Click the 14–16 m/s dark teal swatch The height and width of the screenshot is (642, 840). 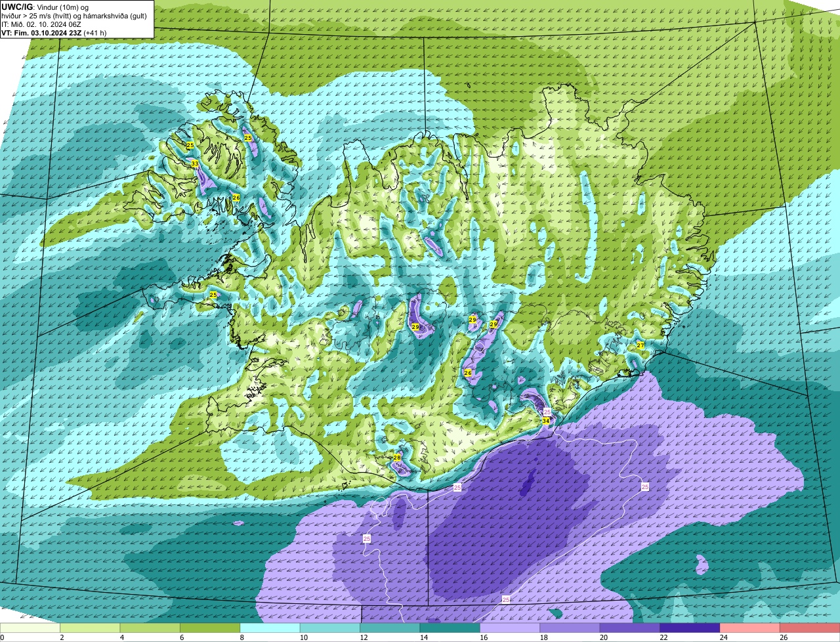tap(450, 628)
